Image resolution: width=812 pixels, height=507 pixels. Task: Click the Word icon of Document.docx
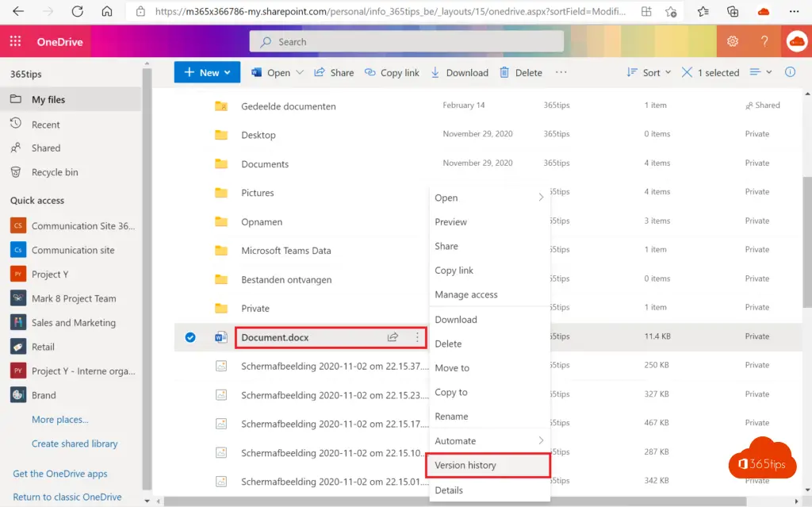tap(221, 337)
